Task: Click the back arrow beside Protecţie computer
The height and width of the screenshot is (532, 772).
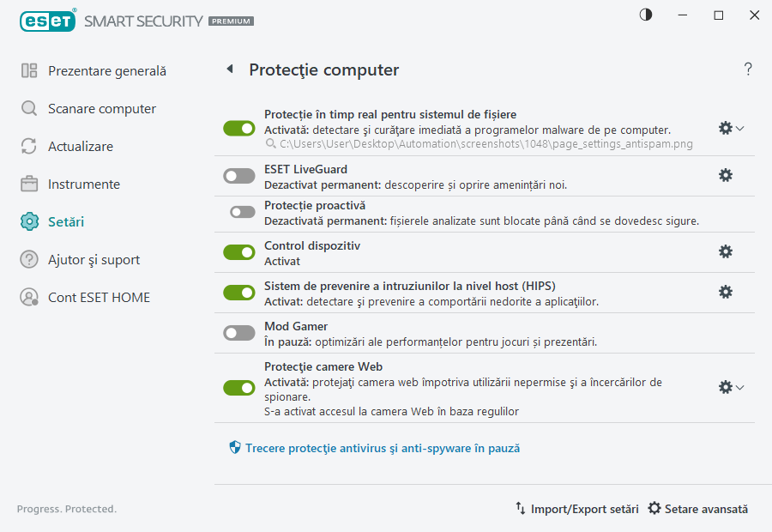Action: 230,69
